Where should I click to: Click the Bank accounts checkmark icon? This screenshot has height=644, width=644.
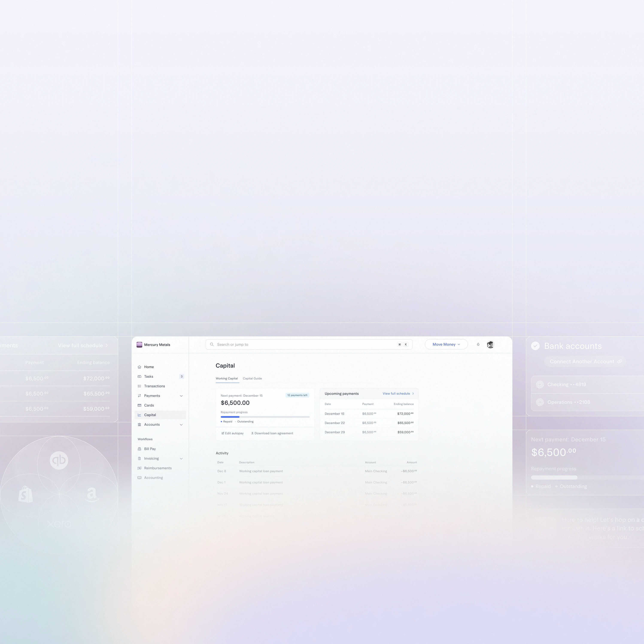[x=535, y=346]
